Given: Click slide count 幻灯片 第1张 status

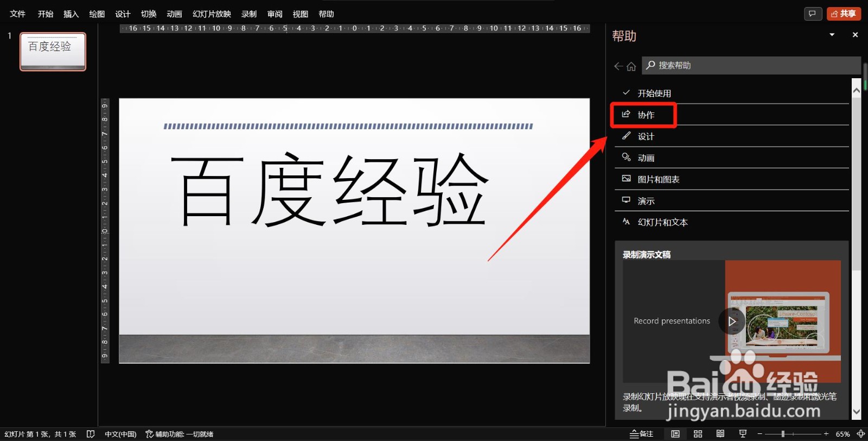Looking at the screenshot, I should point(40,434).
